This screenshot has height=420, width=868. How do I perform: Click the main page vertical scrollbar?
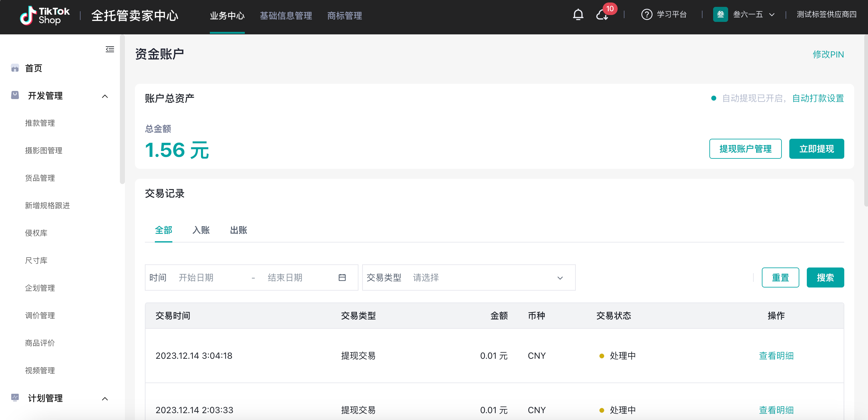click(866, 120)
